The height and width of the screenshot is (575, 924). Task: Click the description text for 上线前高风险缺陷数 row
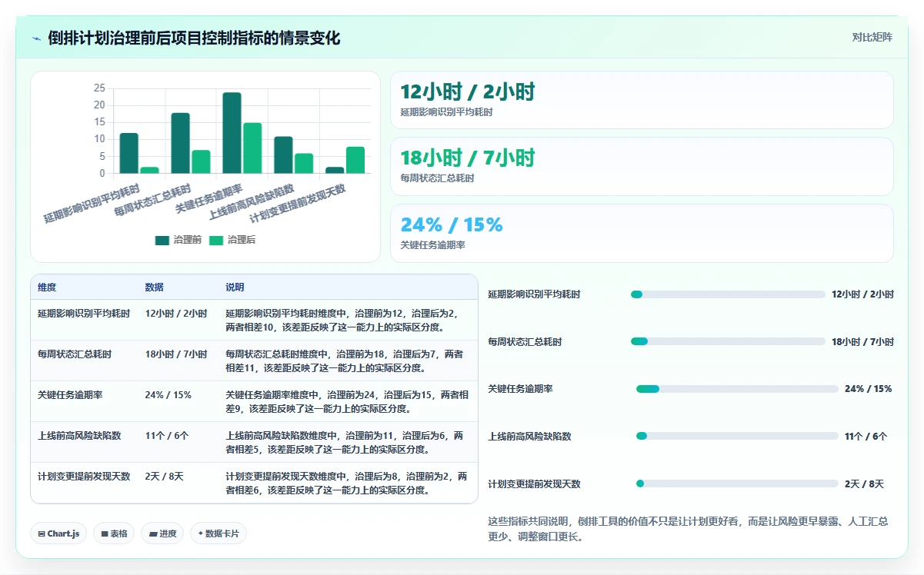click(x=345, y=443)
